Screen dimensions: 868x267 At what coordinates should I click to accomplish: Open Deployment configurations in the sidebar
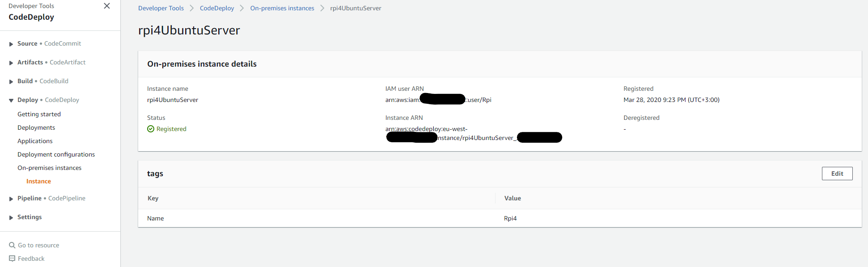coord(56,154)
